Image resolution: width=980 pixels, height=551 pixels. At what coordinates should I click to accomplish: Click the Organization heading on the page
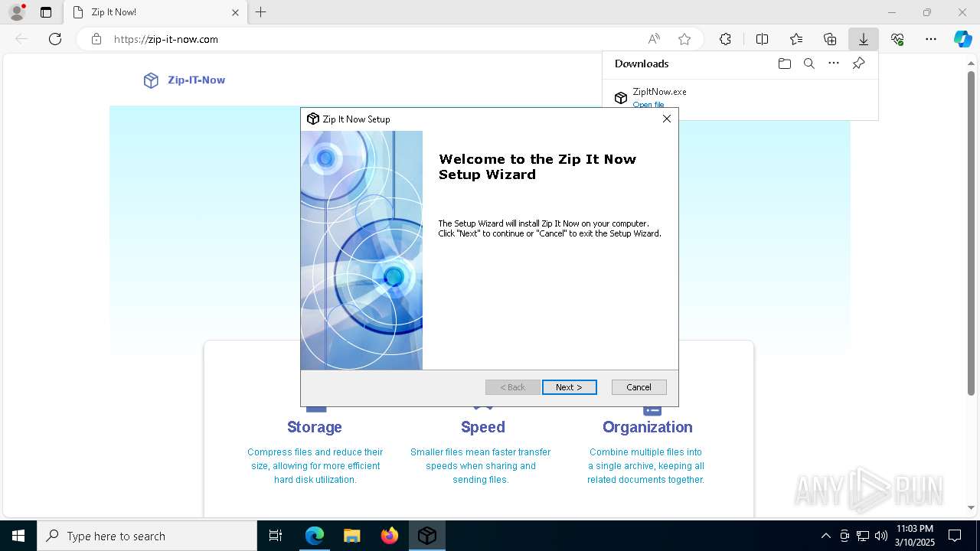(x=648, y=427)
